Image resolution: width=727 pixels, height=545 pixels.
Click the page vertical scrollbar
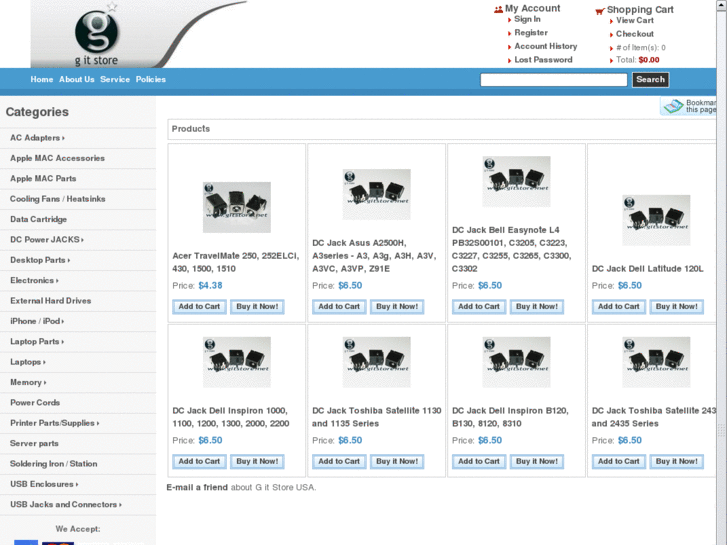[x=721, y=272]
